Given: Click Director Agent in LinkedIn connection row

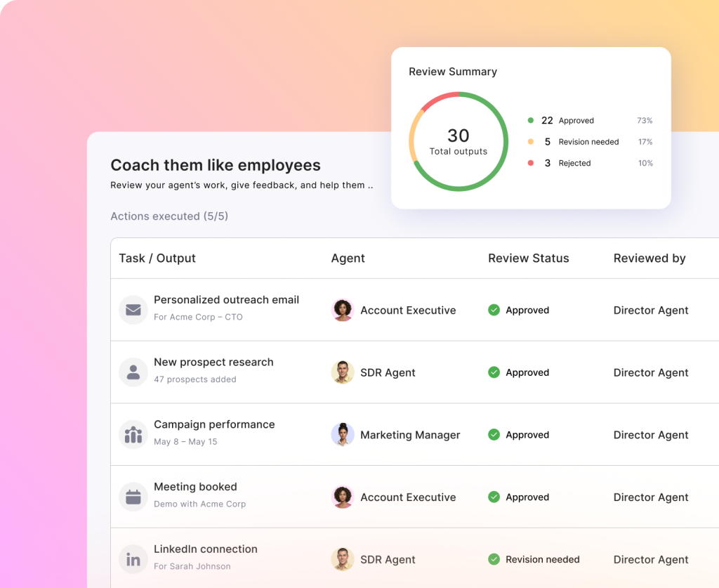Looking at the screenshot, I should tap(651, 560).
